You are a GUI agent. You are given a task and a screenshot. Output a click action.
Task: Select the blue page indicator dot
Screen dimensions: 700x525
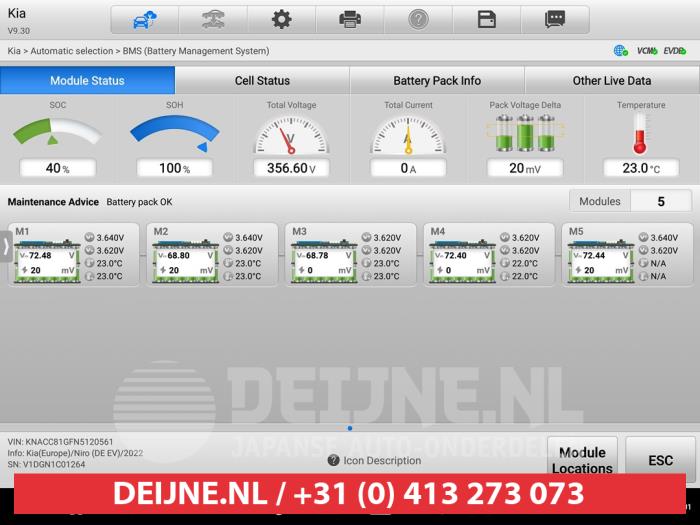pyautogui.click(x=350, y=428)
